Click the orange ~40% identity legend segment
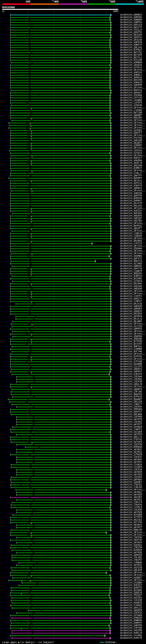 coord(45,4)
